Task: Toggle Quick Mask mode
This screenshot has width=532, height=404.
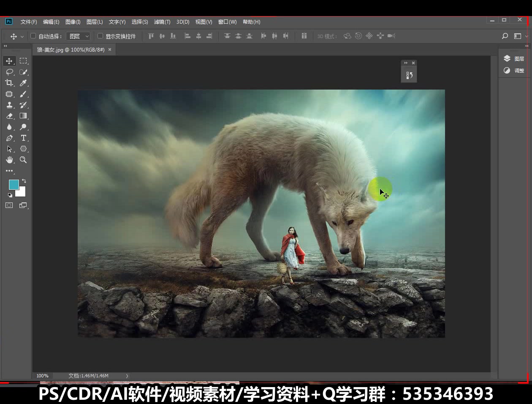Action: tap(9, 205)
